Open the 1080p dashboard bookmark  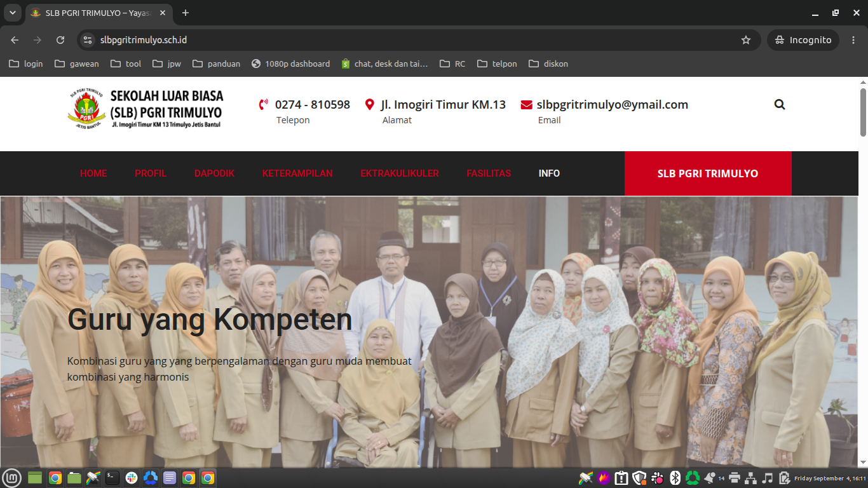point(291,64)
